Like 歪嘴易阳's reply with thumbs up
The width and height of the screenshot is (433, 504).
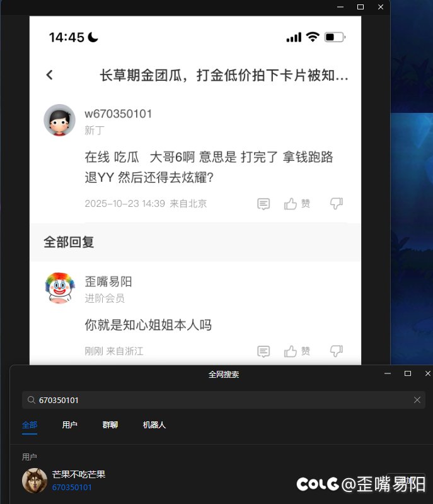click(x=291, y=351)
